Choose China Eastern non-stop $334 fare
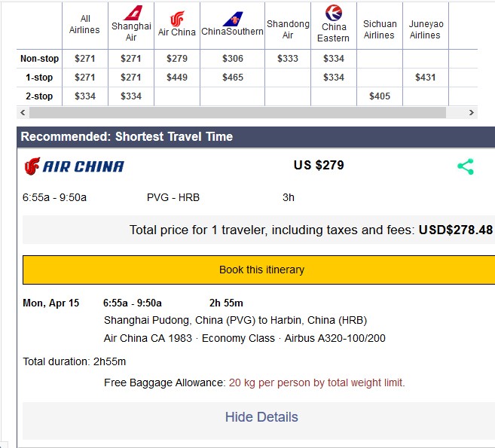The image size is (495, 448). click(x=334, y=59)
